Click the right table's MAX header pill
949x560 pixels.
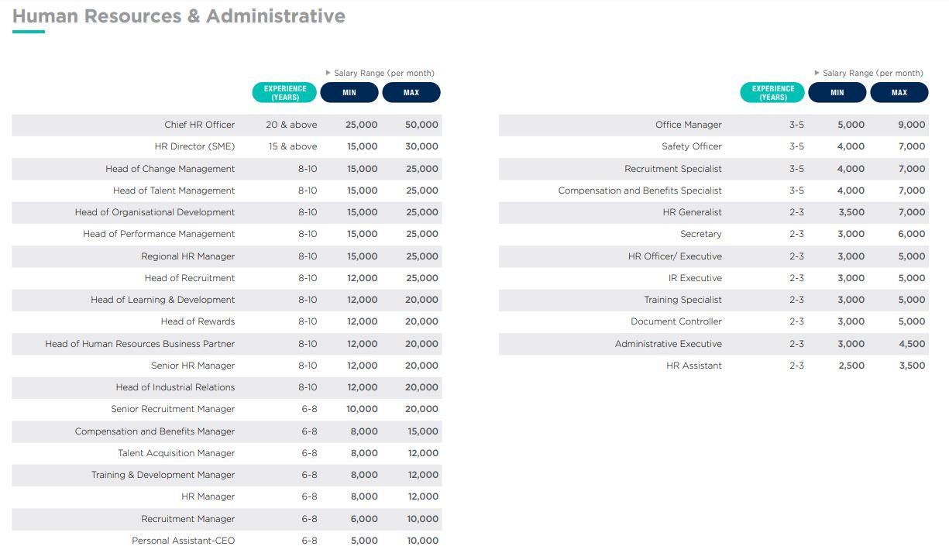[899, 93]
